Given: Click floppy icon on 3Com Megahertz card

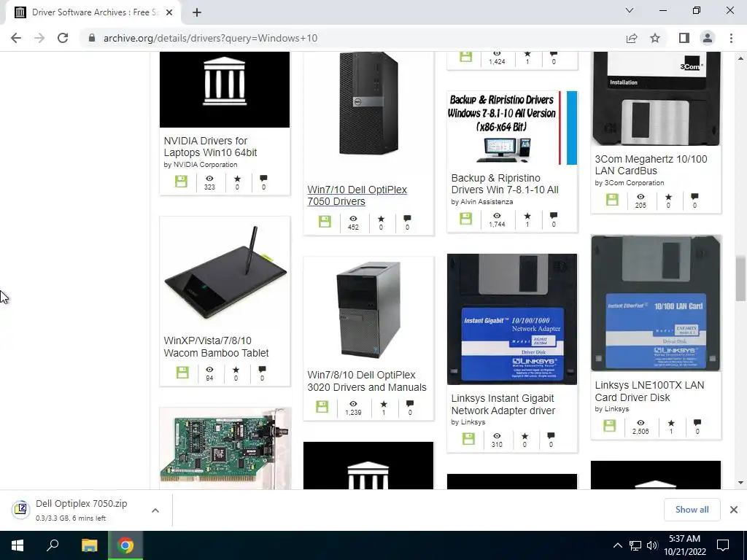Looking at the screenshot, I should pos(612,200).
